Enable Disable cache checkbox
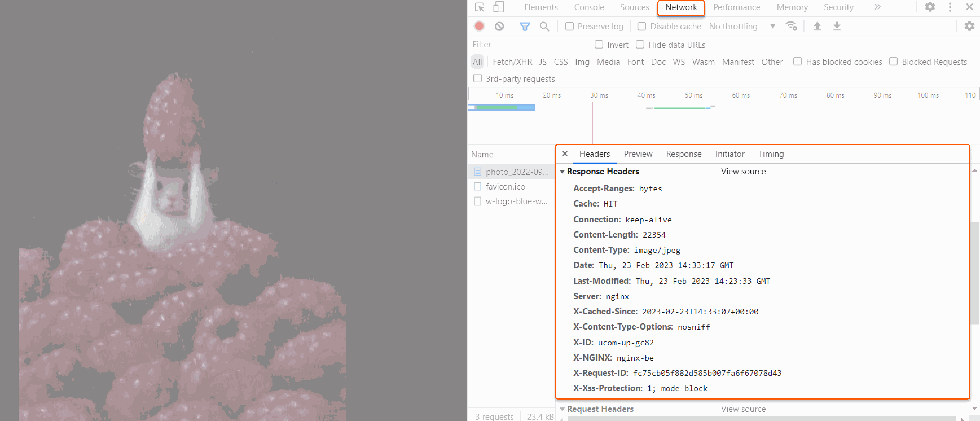 642,26
